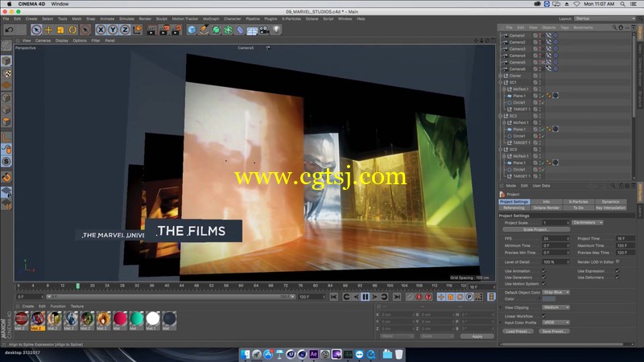Open World coordinate dropdown
Image resolution: width=644 pixels, height=362 pixels.
[x=397, y=336]
